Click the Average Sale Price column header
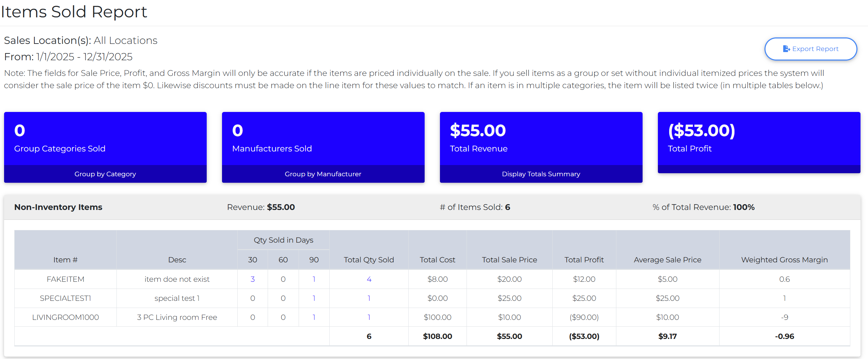This screenshot has width=868, height=359. 667,260
